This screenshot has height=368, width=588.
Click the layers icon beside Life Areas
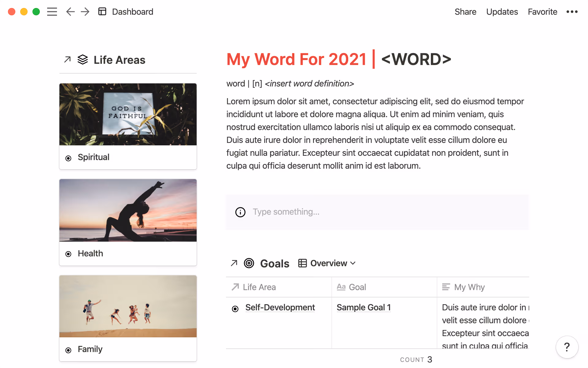(x=82, y=60)
